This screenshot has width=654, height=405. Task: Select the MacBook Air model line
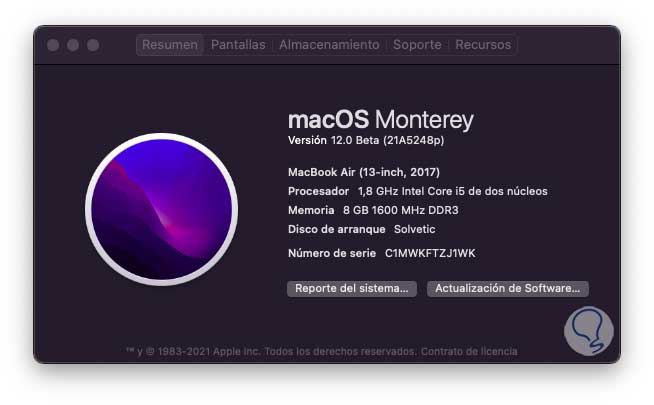[x=364, y=172]
